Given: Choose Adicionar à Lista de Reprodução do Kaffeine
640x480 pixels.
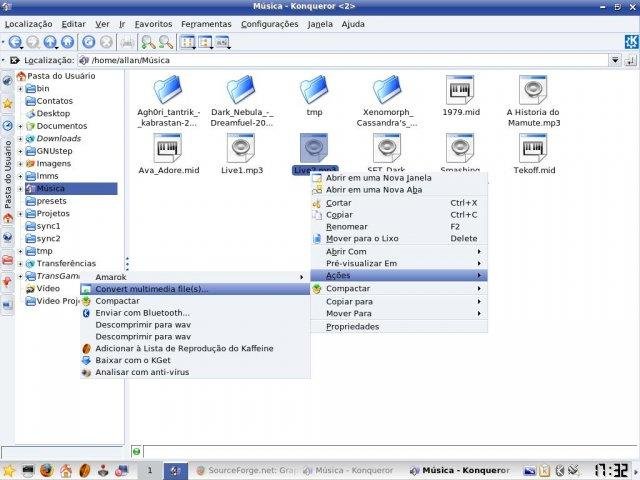Looking at the screenshot, I should [195, 349].
